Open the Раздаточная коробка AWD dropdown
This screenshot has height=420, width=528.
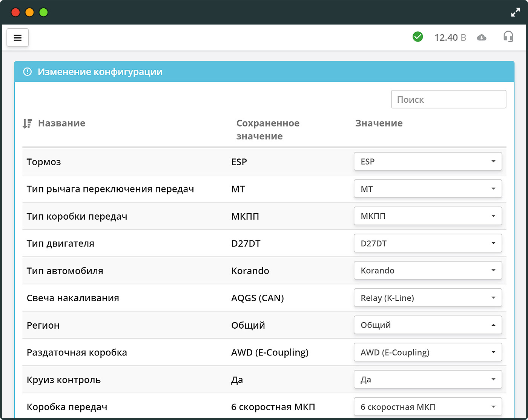[428, 352]
